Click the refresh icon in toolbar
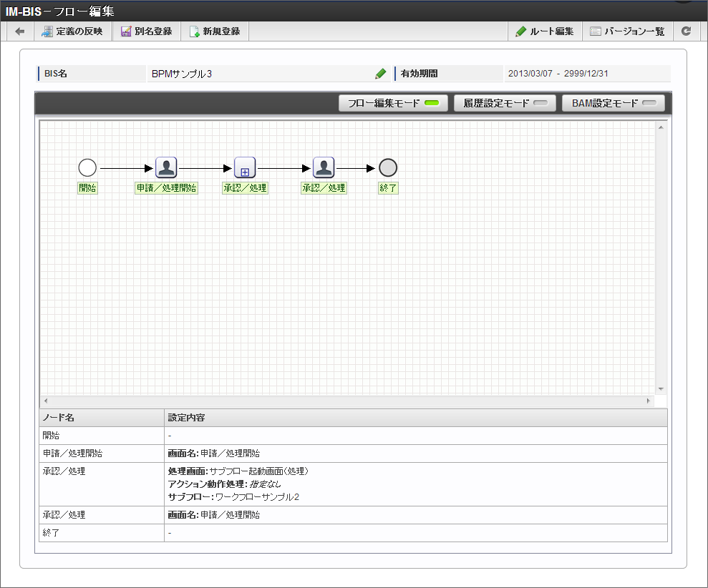This screenshot has width=708, height=588. point(686,31)
